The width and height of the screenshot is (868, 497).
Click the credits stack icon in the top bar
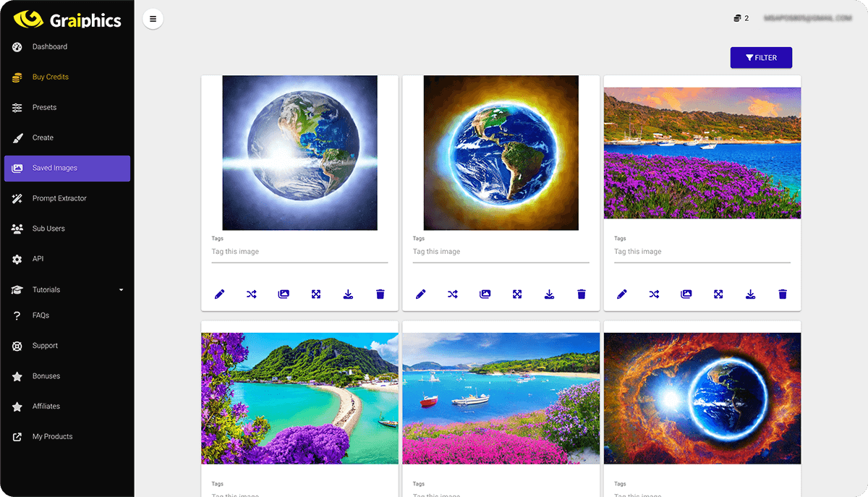tap(736, 18)
